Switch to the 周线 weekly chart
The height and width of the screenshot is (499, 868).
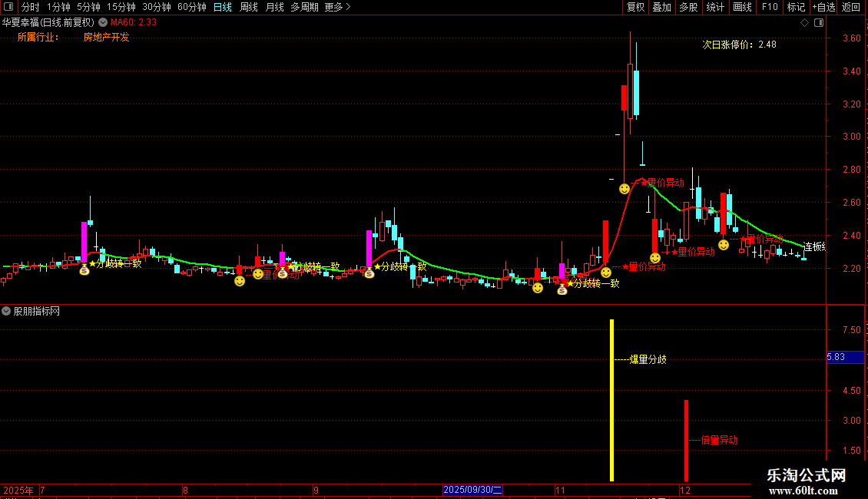click(x=249, y=7)
